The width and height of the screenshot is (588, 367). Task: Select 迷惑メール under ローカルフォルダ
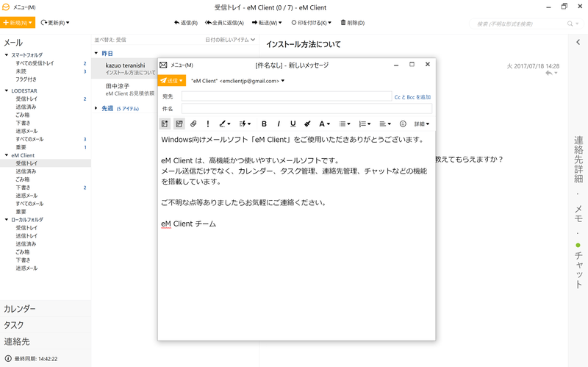pyautogui.click(x=26, y=268)
